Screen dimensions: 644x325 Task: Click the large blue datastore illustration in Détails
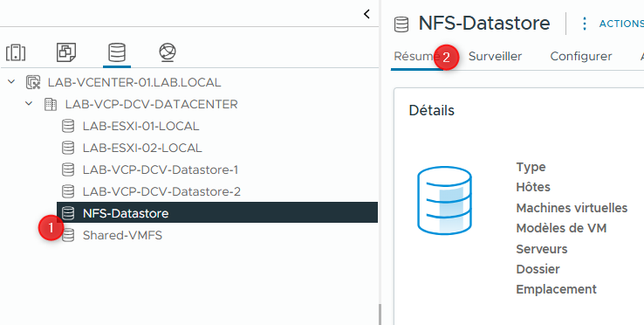(444, 200)
